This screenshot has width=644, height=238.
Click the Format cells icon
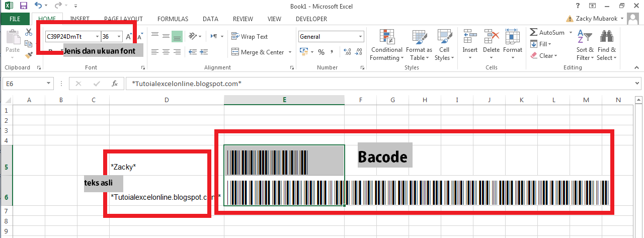512,37
